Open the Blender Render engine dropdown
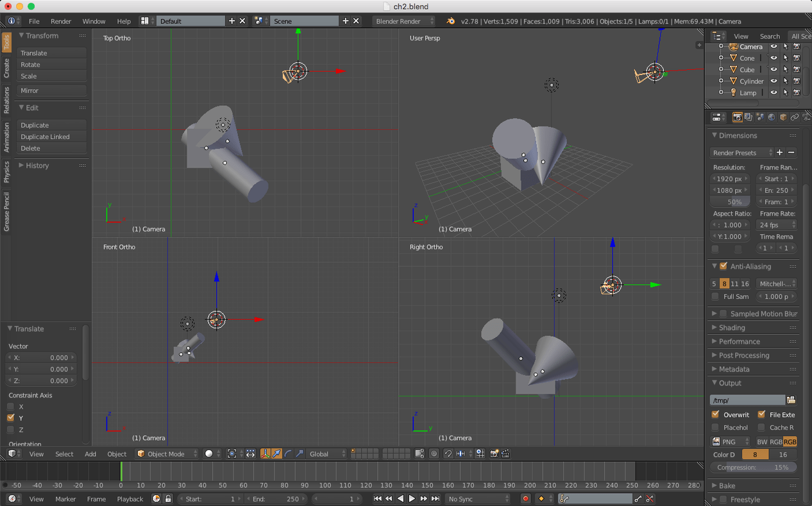 [403, 21]
